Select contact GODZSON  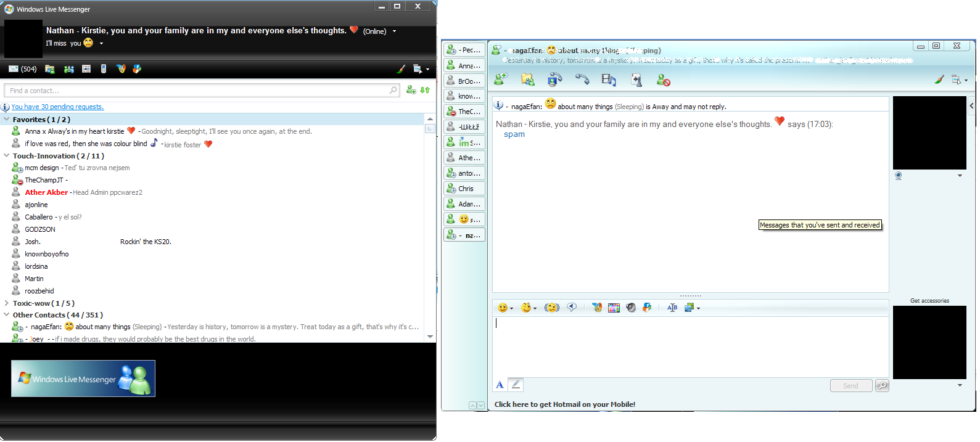click(34, 229)
